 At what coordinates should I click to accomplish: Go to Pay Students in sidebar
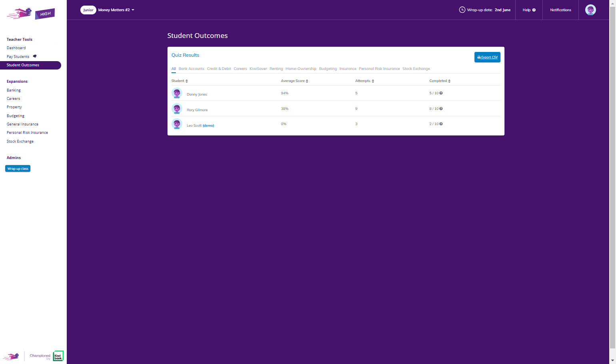18,57
